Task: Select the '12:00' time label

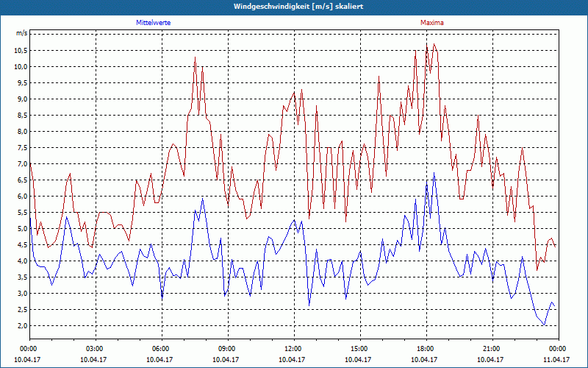Action: (x=294, y=349)
